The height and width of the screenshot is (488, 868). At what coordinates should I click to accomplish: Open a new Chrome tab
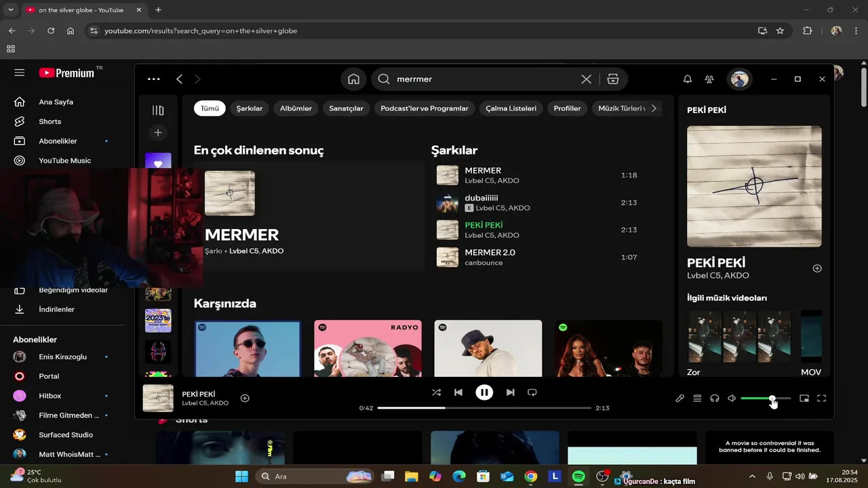coord(158,10)
